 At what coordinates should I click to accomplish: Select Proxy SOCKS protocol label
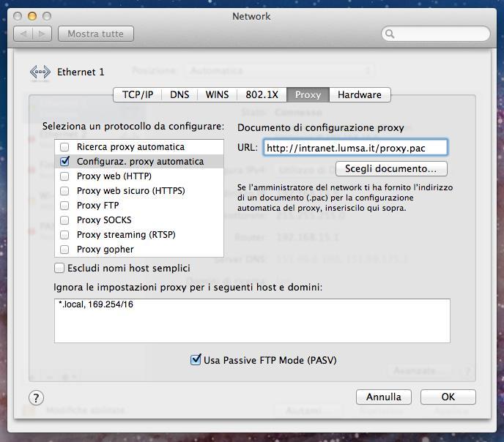click(x=104, y=220)
